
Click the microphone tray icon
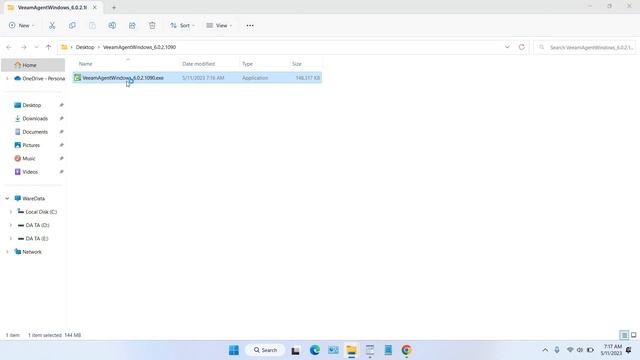[x=557, y=350]
